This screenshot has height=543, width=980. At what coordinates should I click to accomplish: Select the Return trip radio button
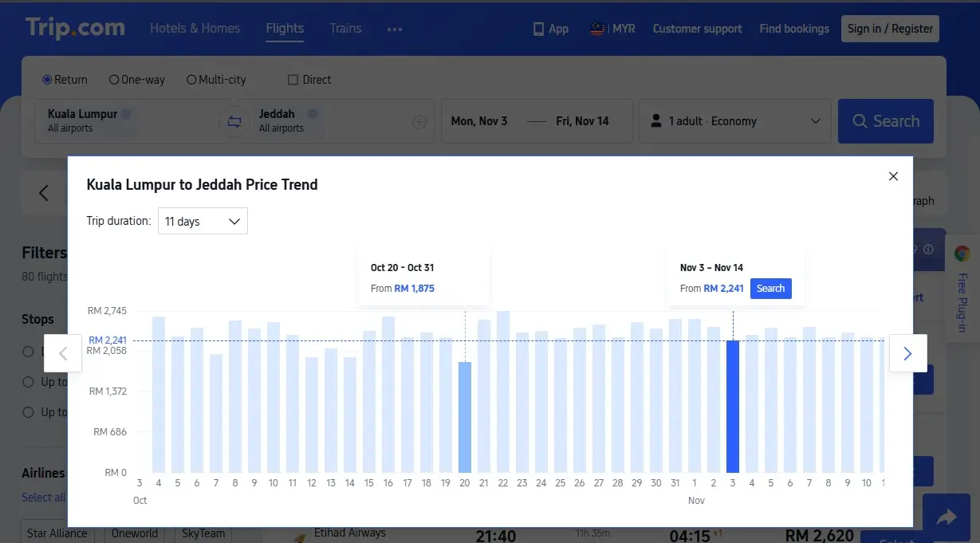pos(47,80)
